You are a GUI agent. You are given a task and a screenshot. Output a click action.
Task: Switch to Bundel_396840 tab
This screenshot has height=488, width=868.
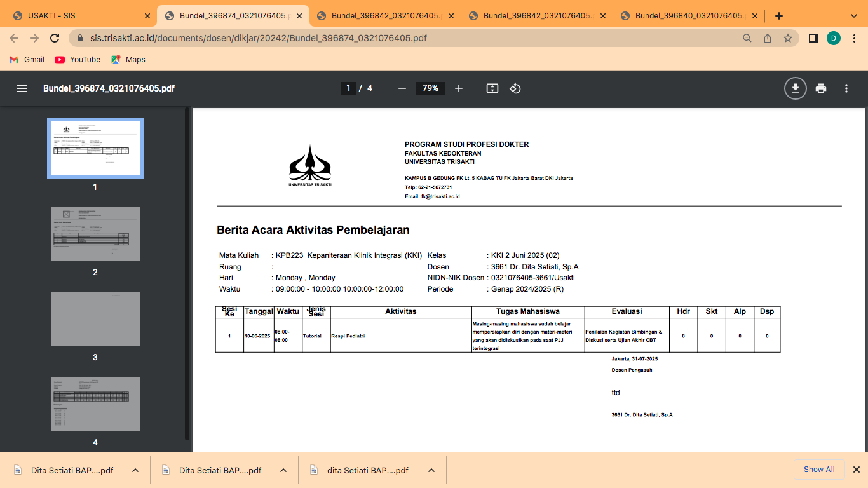(689, 16)
